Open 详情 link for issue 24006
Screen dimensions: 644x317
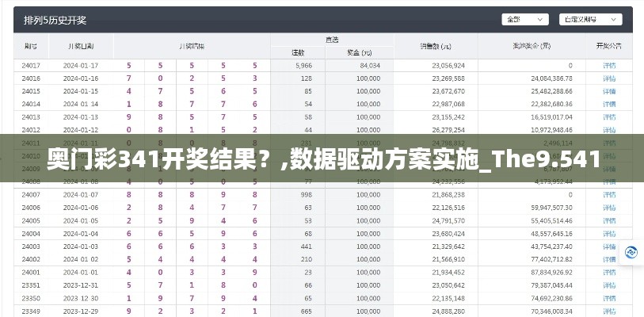pyautogui.click(x=608, y=208)
